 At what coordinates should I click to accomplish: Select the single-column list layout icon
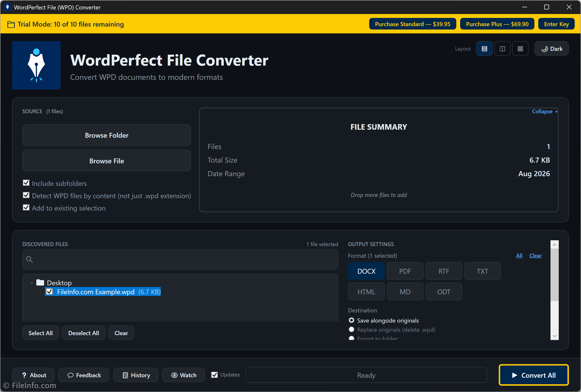(484, 49)
